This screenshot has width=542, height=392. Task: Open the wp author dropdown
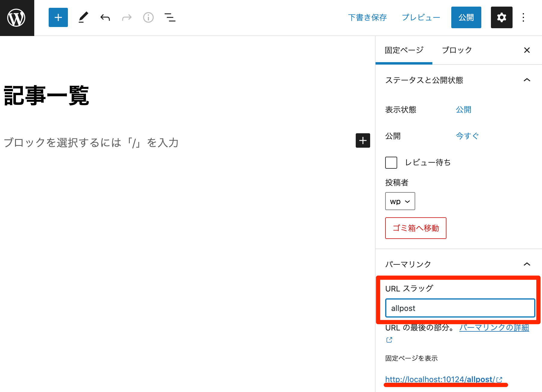(x=400, y=201)
